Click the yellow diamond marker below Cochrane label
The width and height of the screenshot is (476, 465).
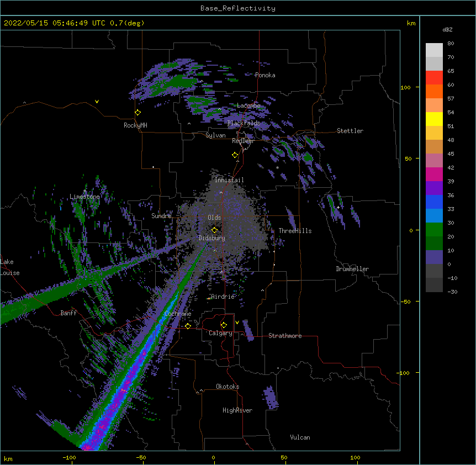click(x=188, y=326)
